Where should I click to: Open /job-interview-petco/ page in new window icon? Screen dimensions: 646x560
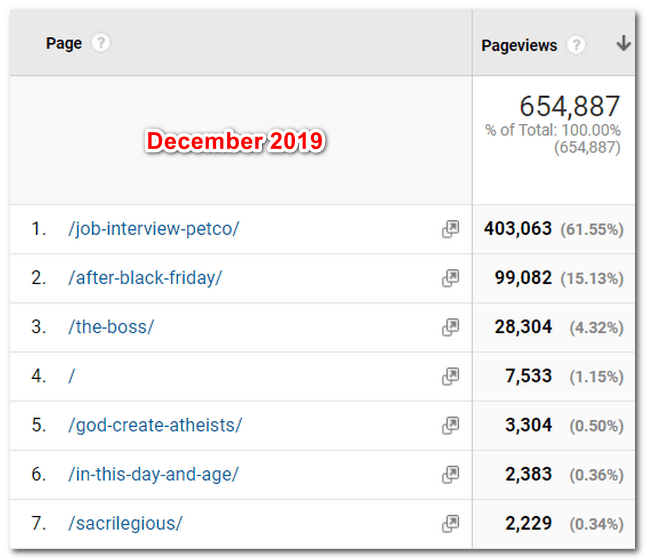click(451, 229)
